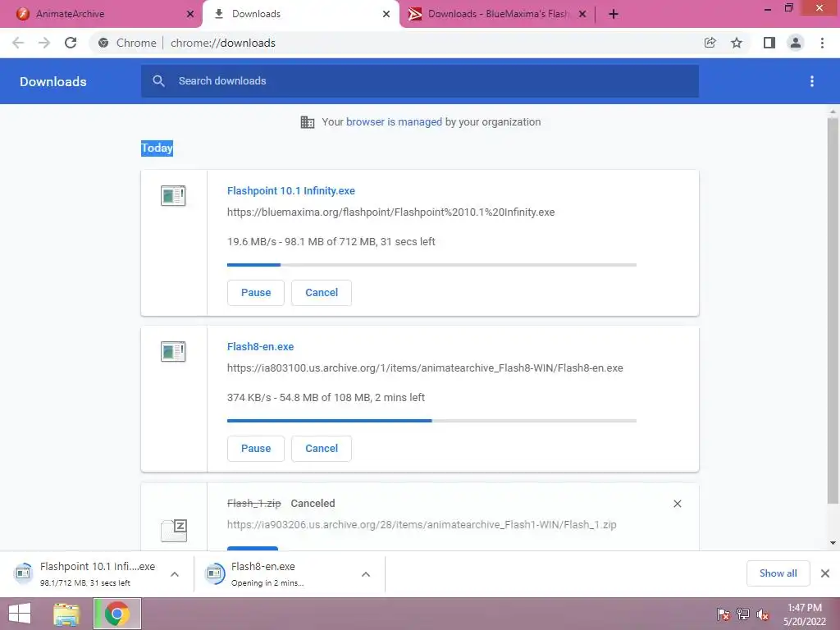Click Show all downloads button
Image resolution: width=840 pixels, height=630 pixels.
778,573
